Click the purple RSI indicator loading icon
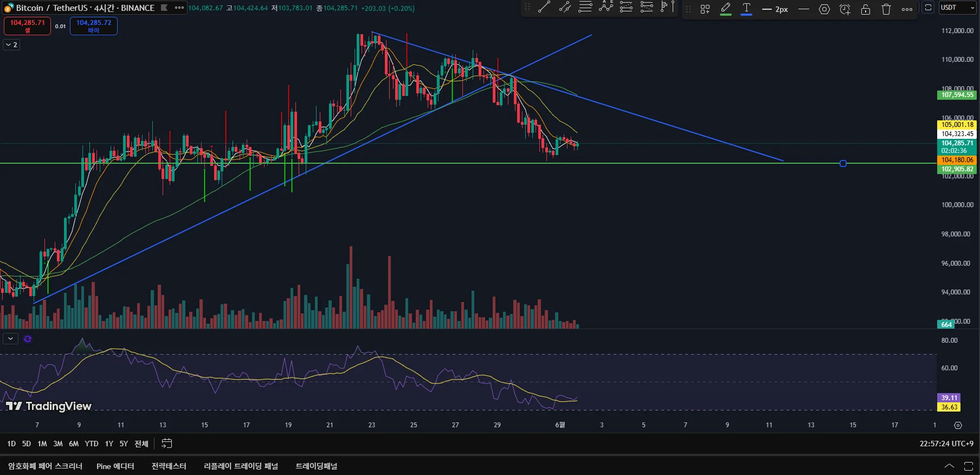Screen dimensions: 980x475 click(28, 339)
